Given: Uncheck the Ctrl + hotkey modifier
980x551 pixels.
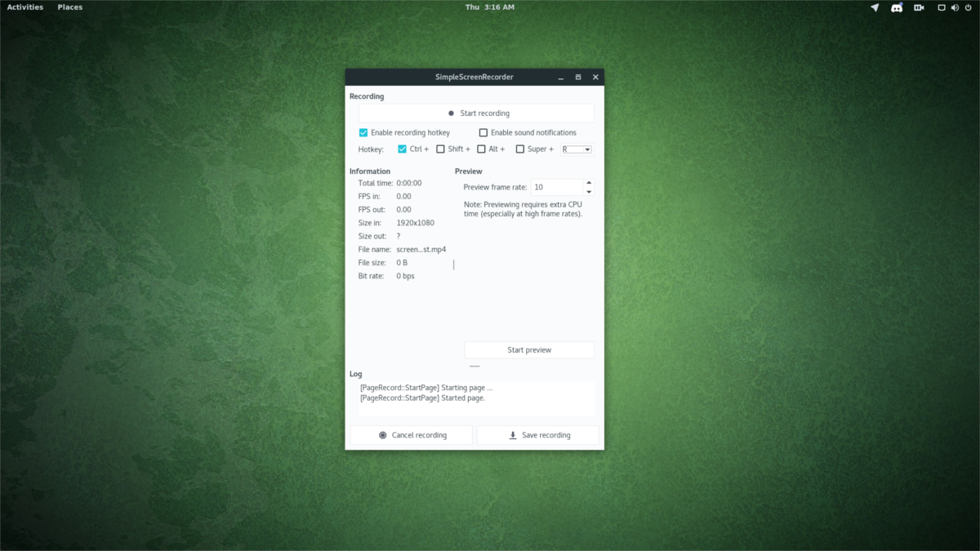Looking at the screenshot, I should click(x=403, y=149).
